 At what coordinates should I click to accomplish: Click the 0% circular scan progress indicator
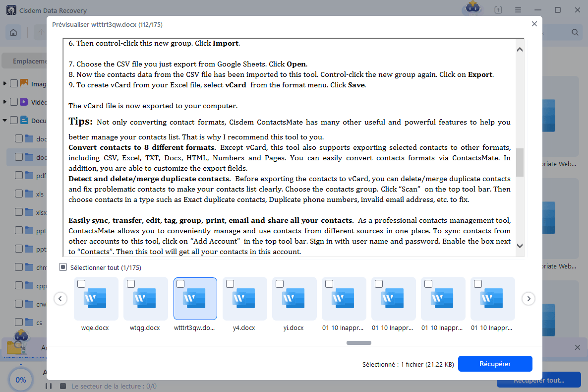[x=21, y=380]
